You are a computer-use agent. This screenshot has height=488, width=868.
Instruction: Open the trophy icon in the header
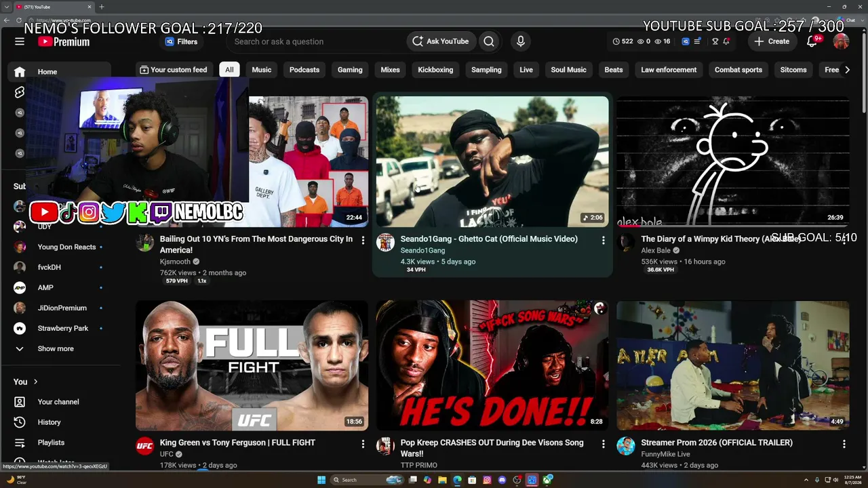[715, 41]
